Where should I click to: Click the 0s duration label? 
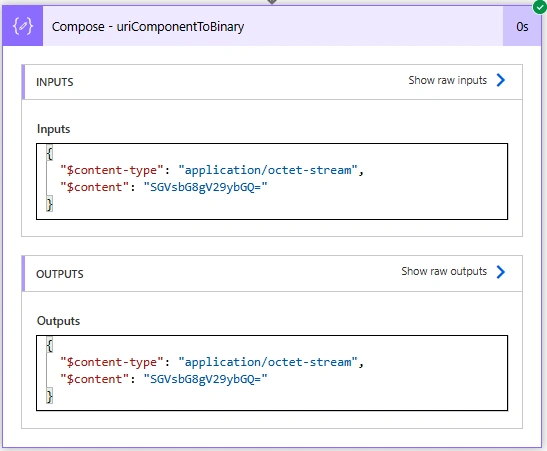(522, 27)
